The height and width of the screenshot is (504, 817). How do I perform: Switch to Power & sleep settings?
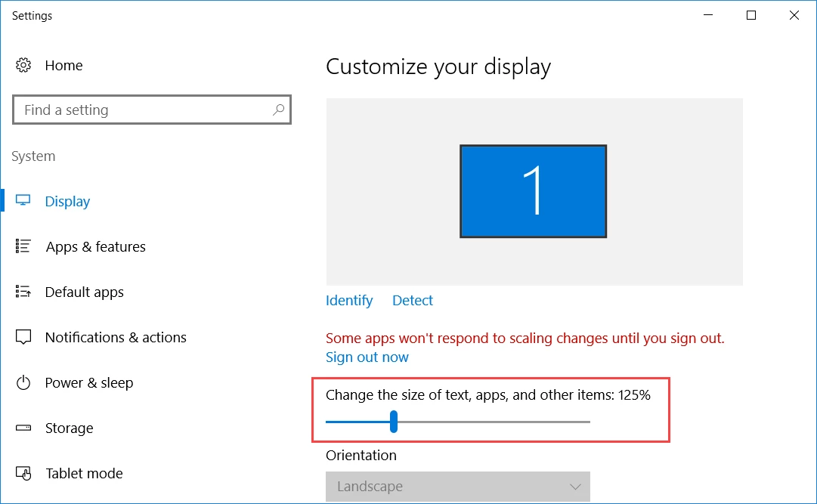89,382
